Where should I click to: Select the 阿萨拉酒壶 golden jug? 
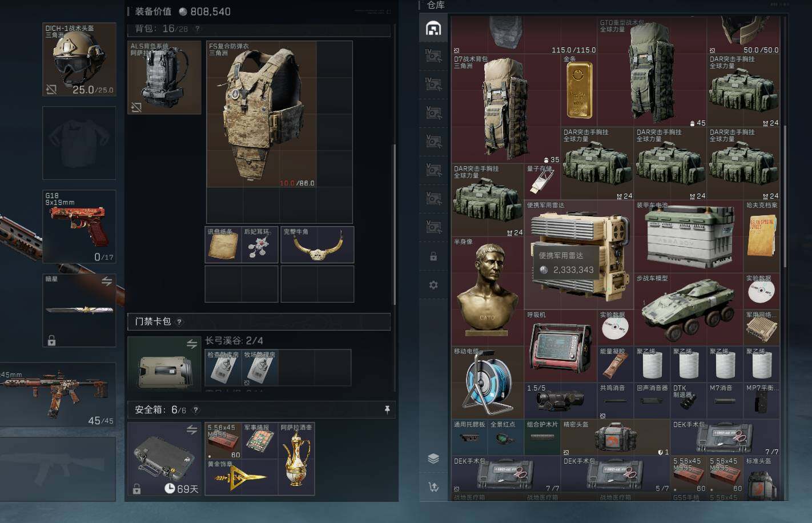296,458
